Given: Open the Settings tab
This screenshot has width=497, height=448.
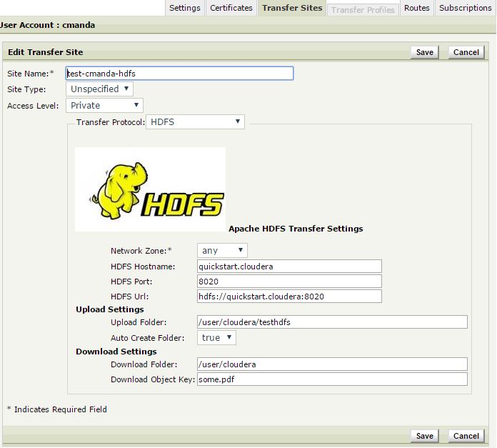Looking at the screenshot, I should point(185,8).
